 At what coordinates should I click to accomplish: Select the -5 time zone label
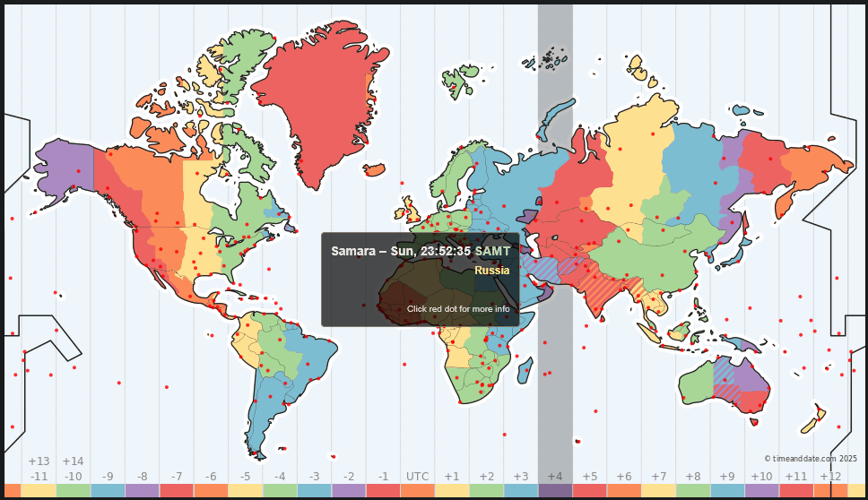pyautogui.click(x=245, y=476)
